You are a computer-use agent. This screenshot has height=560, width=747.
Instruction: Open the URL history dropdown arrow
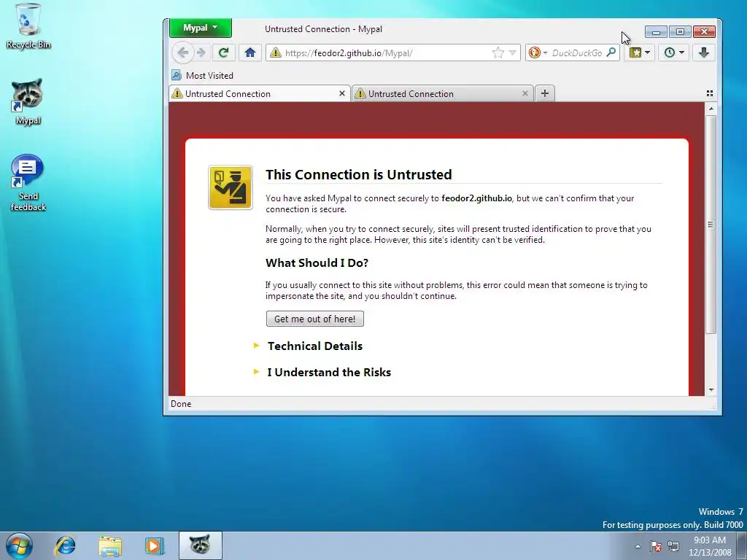coord(513,52)
